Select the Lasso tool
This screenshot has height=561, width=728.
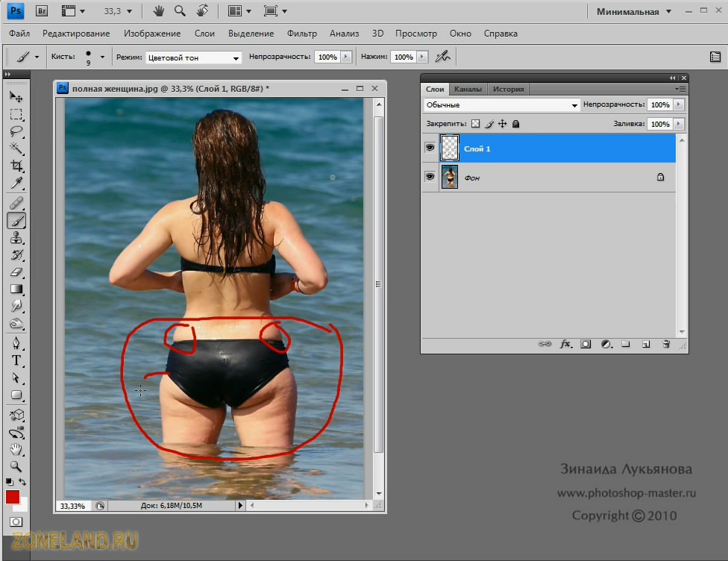coord(16,131)
